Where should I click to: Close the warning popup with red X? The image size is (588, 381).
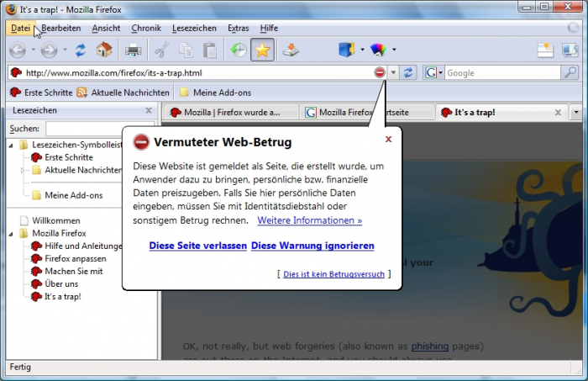click(x=388, y=140)
